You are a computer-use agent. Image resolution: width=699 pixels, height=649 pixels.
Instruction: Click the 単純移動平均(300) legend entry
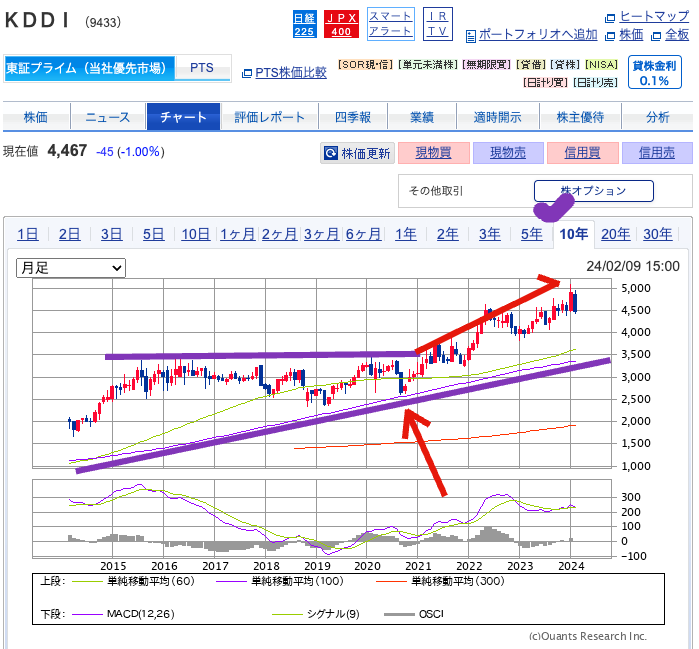click(x=440, y=581)
